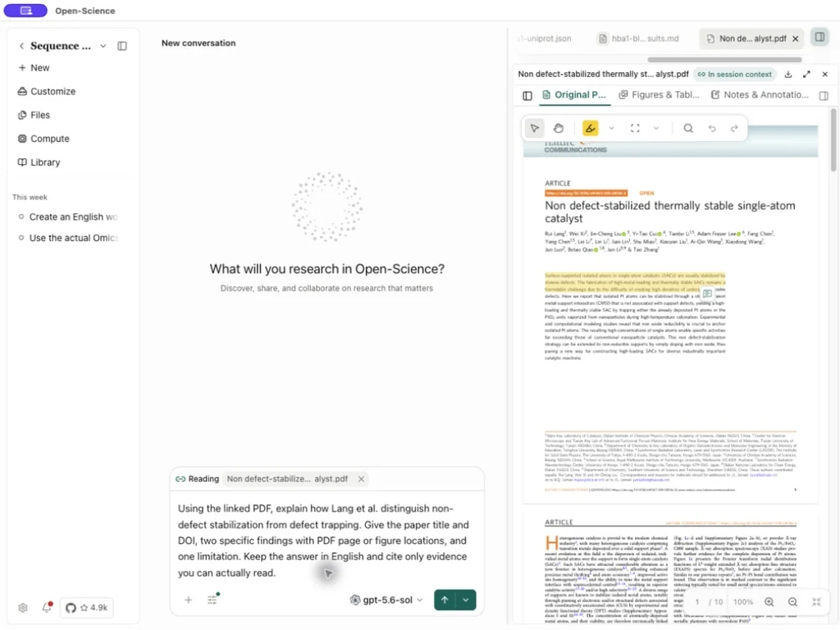
Task: Select the hand pan tool
Action: [x=559, y=129]
